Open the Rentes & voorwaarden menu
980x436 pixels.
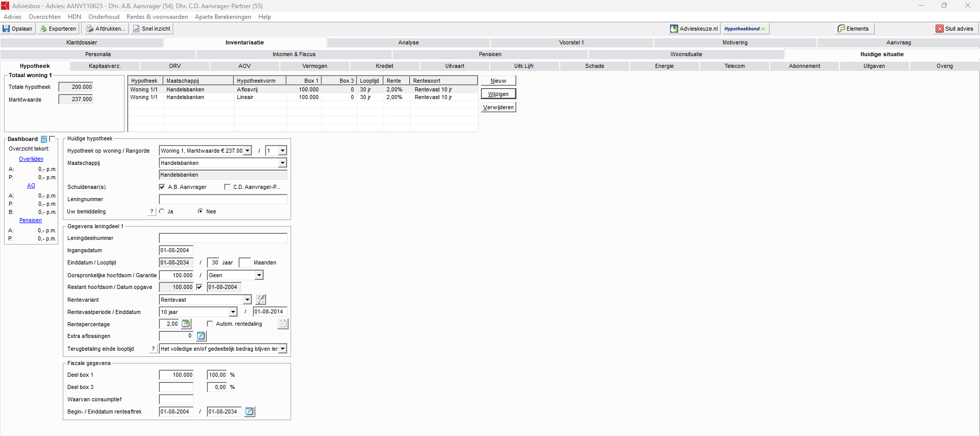tap(157, 17)
